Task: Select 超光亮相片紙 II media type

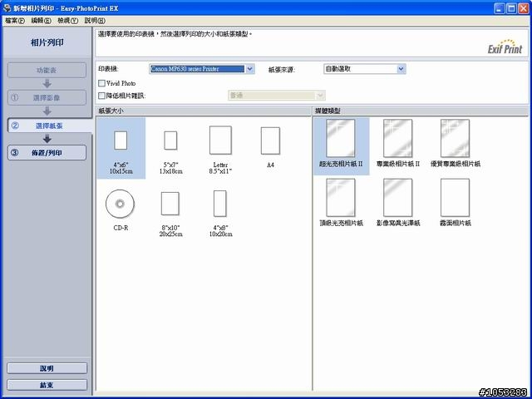Action: click(x=341, y=146)
